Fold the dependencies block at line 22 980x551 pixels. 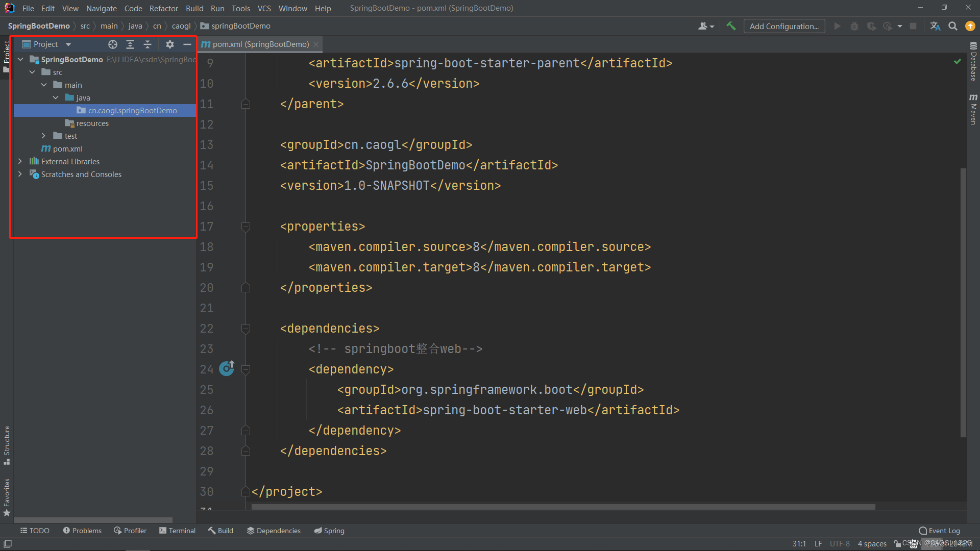(x=246, y=329)
